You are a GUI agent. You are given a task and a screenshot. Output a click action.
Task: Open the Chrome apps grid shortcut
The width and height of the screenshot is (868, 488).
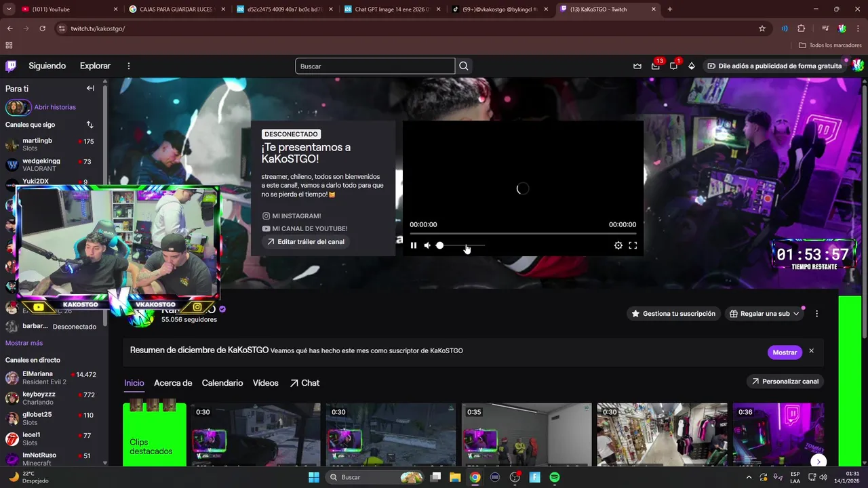(x=9, y=45)
